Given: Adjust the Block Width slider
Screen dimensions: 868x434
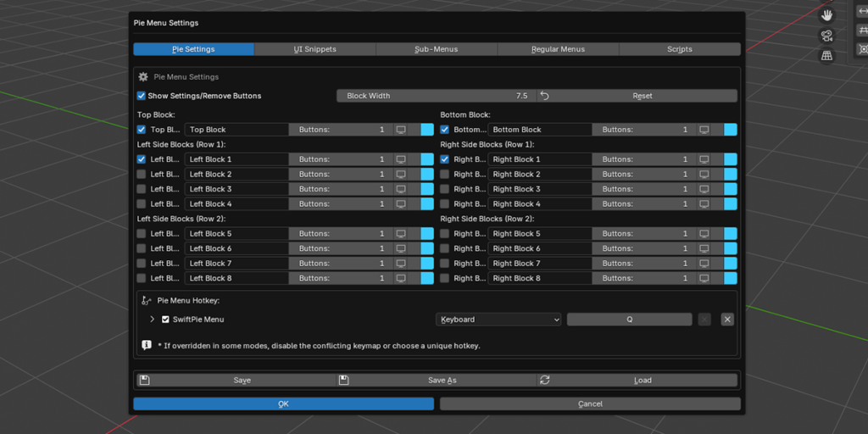Looking at the screenshot, I should (x=437, y=96).
